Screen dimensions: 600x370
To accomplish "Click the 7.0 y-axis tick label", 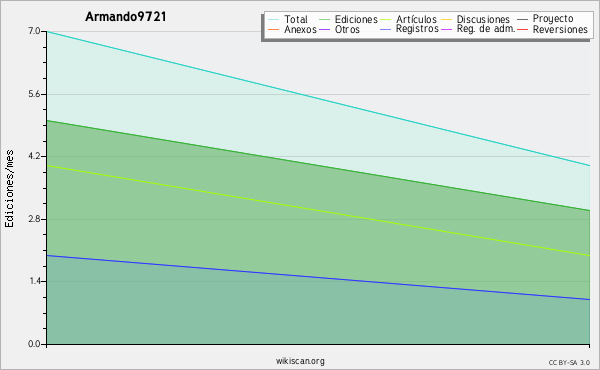I will [x=34, y=31].
